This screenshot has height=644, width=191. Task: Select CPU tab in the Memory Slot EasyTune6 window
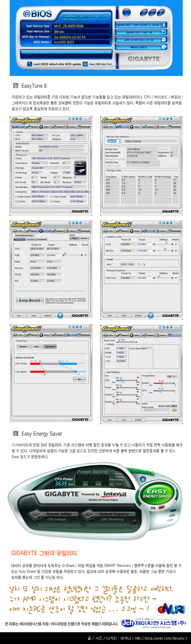(x=109, y=127)
